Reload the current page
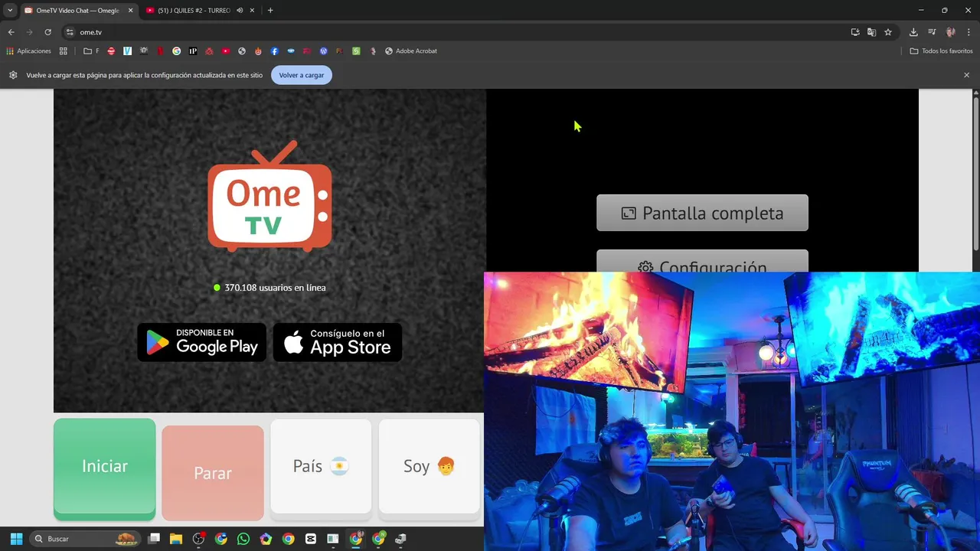 [x=47, y=32]
